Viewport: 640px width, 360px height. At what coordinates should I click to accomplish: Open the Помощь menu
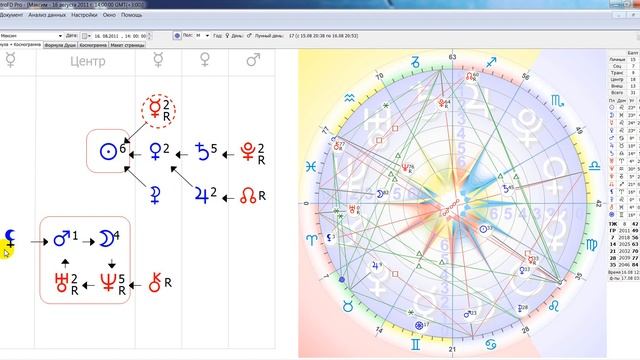[131, 15]
